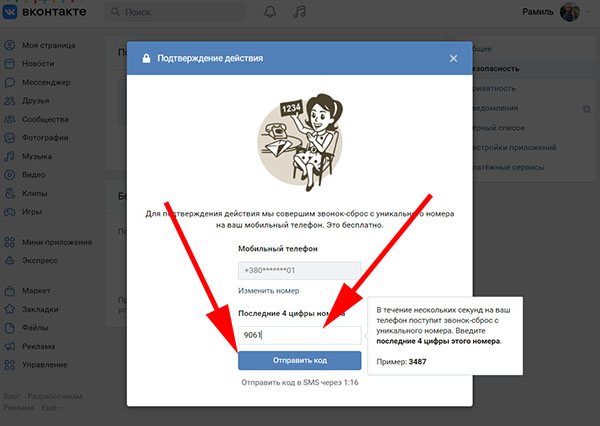600x426 pixels.
Task: Click the settings gear next to Уведомления
Action: [x=586, y=109]
